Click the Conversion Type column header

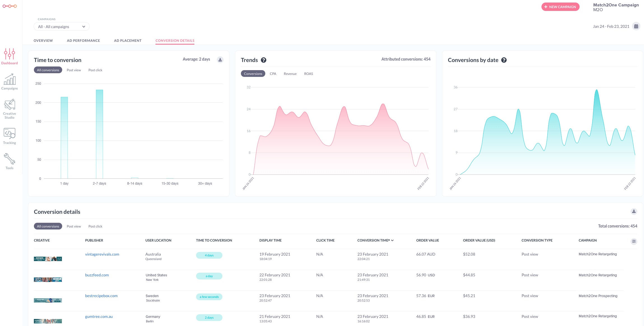537,240
